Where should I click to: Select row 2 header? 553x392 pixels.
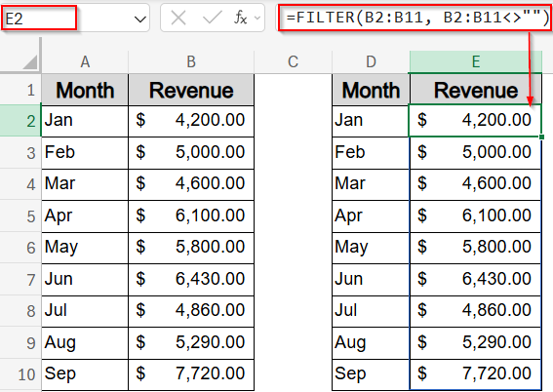(20, 121)
